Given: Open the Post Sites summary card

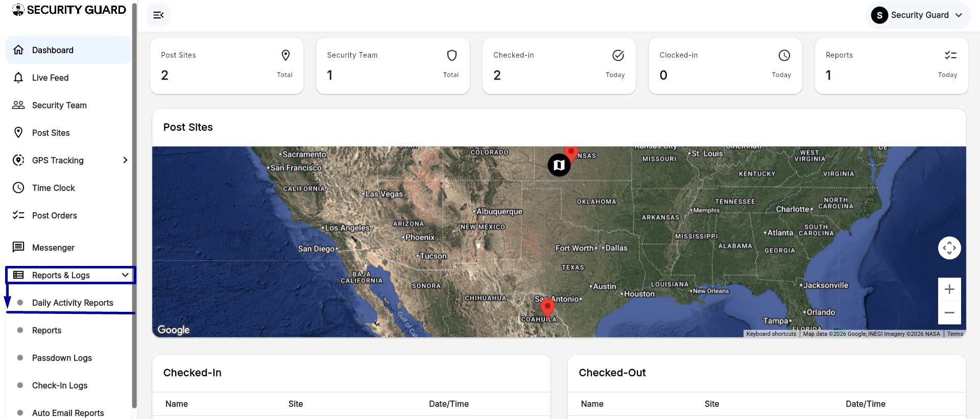Looking at the screenshot, I should [x=227, y=66].
